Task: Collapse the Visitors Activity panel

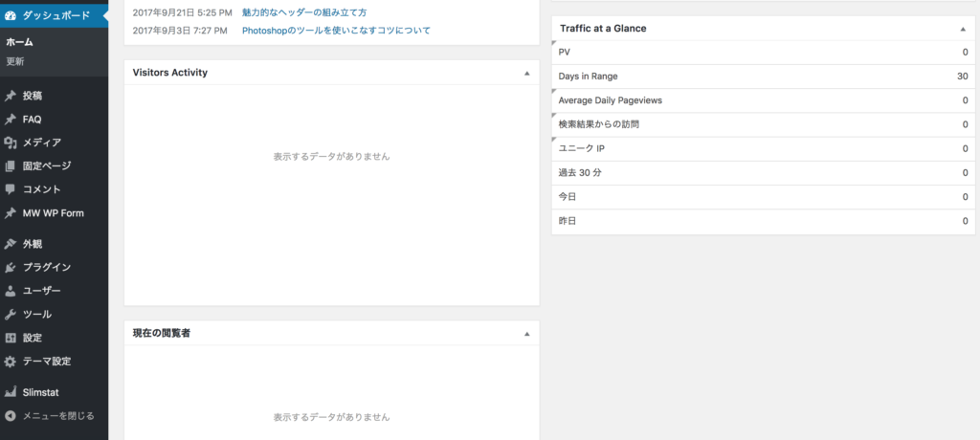Action: coord(526,73)
